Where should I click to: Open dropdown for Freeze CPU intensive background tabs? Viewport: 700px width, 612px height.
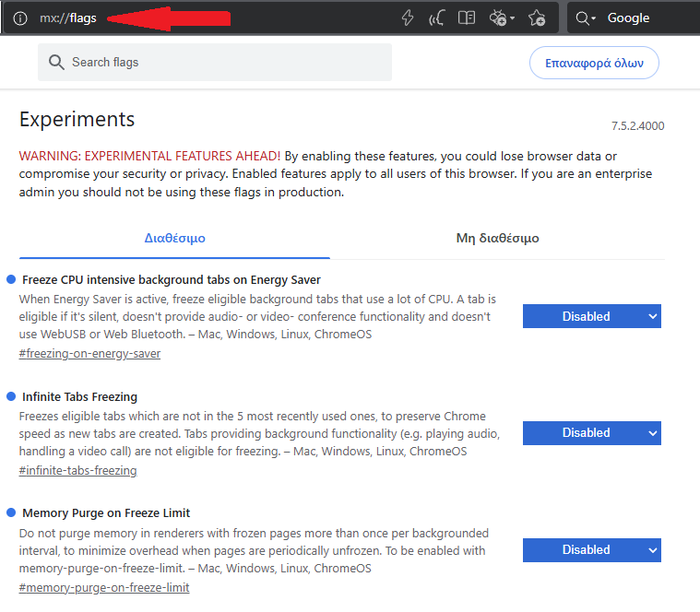[591, 316]
